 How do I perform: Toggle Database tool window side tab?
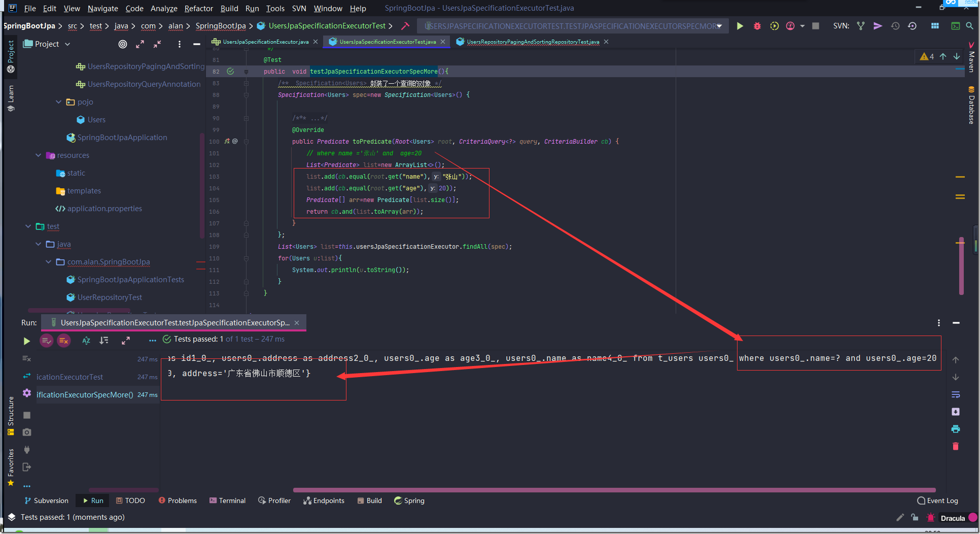pyautogui.click(x=971, y=105)
